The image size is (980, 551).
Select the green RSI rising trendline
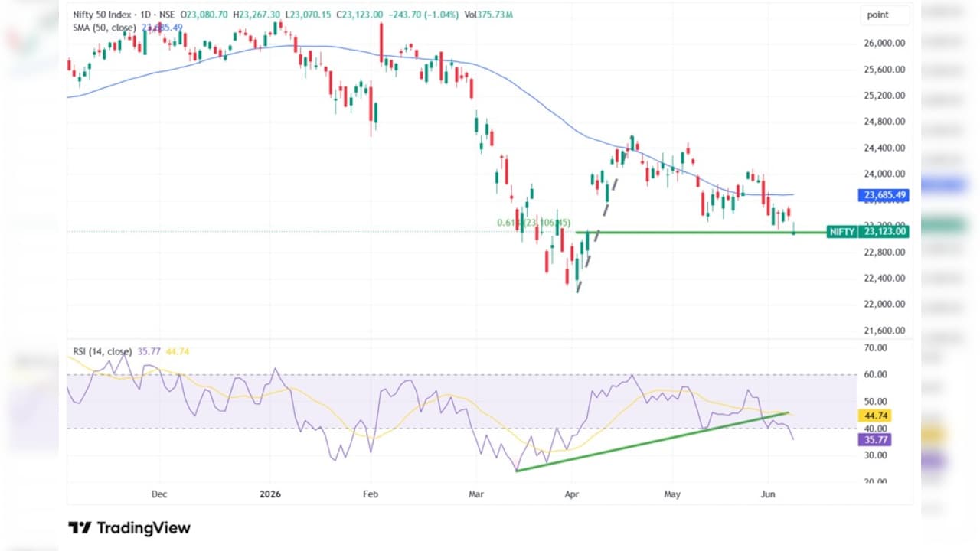pos(652,442)
